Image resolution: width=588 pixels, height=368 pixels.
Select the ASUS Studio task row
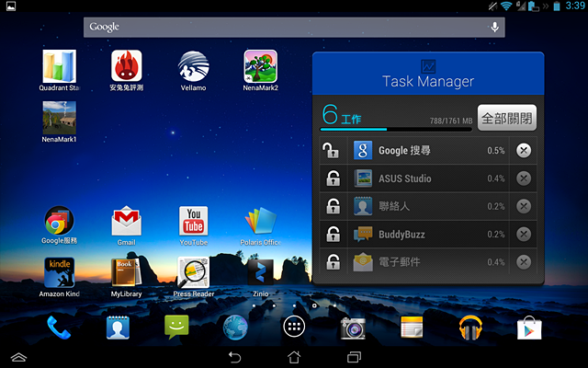tap(428, 178)
